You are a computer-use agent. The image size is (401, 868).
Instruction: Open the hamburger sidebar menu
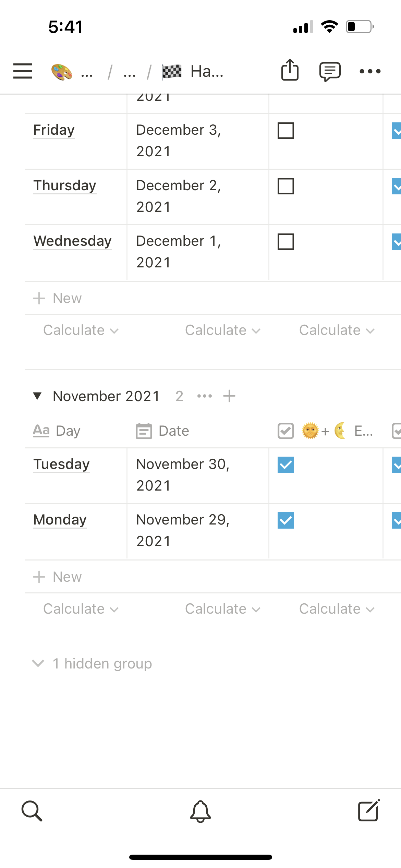point(23,71)
